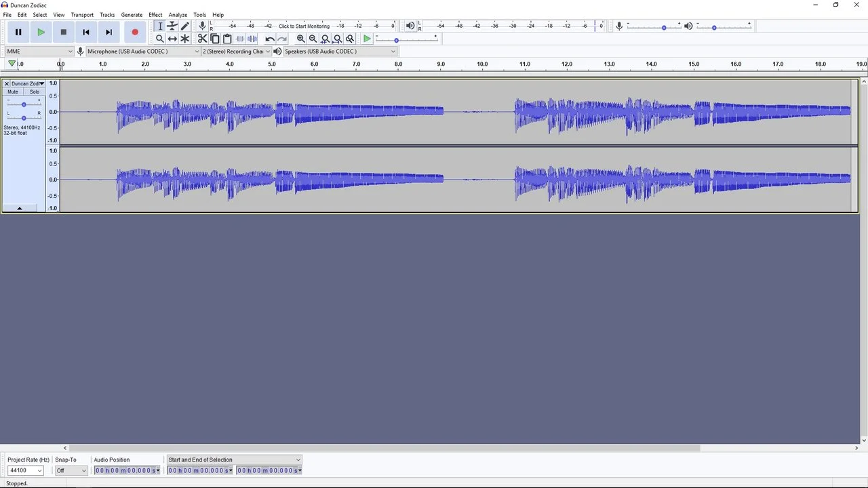Select the Multi-Tool asterisk icon

click(x=184, y=39)
